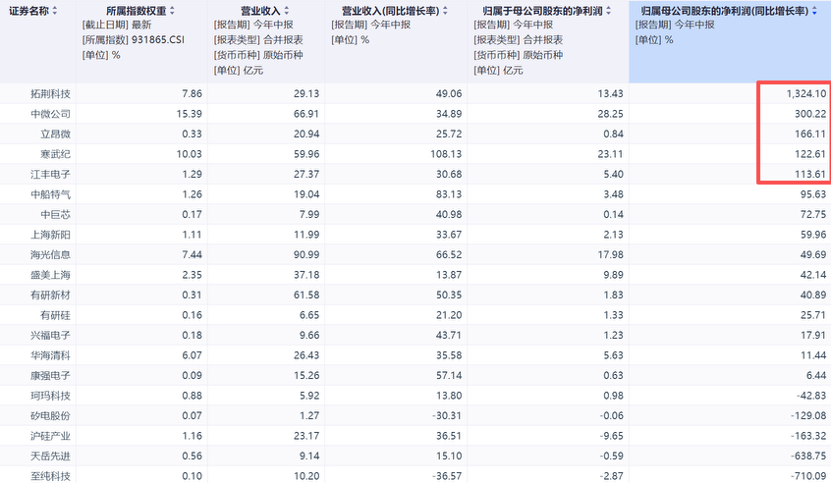The width and height of the screenshot is (832, 484).
Task: Click the -36.57 revenue growth cell
Action: click(447, 477)
